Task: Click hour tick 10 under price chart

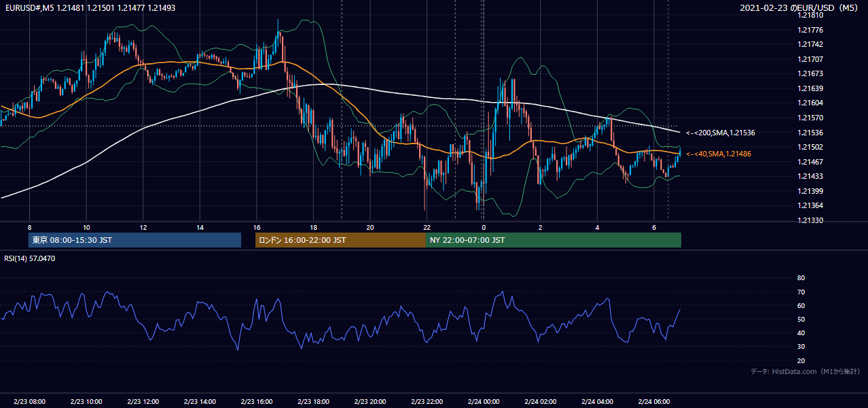Action: click(x=86, y=227)
